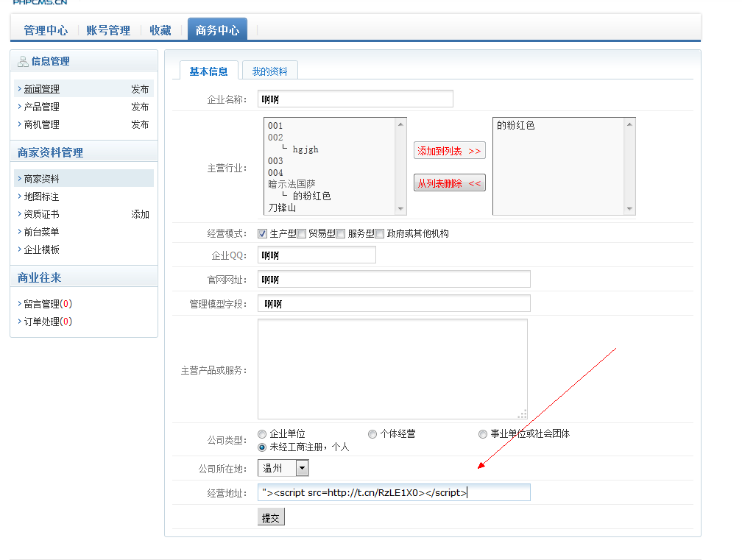Click 添加到列表 >> button
The height and width of the screenshot is (560, 742).
coord(450,151)
